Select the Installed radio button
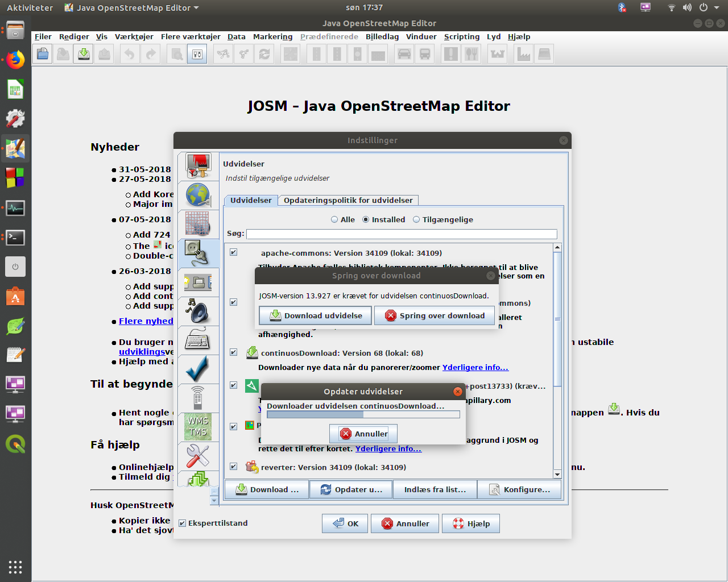This screenshot has width=728, height=582. click(x=366, y=219)
